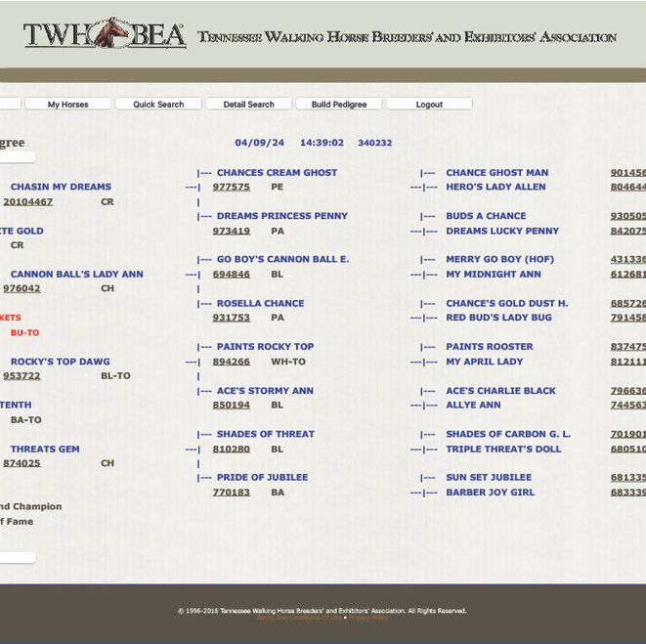Image resolution: width=646 pixels, height=644 pixels.
Task: Click horse name BUDS A CHANCE
Action: click(x=486, y=216)
